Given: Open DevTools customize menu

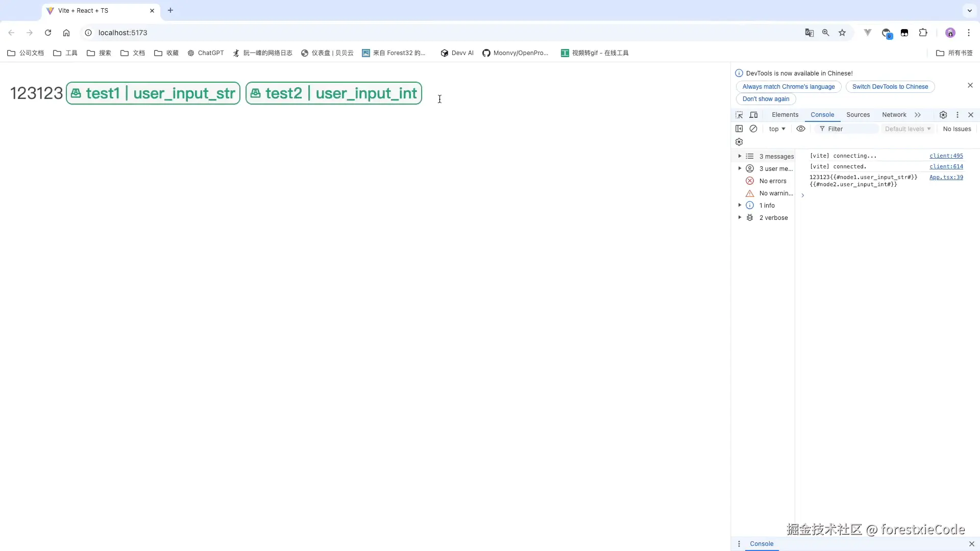Looking at the screenshot, I should pos(958,115).
